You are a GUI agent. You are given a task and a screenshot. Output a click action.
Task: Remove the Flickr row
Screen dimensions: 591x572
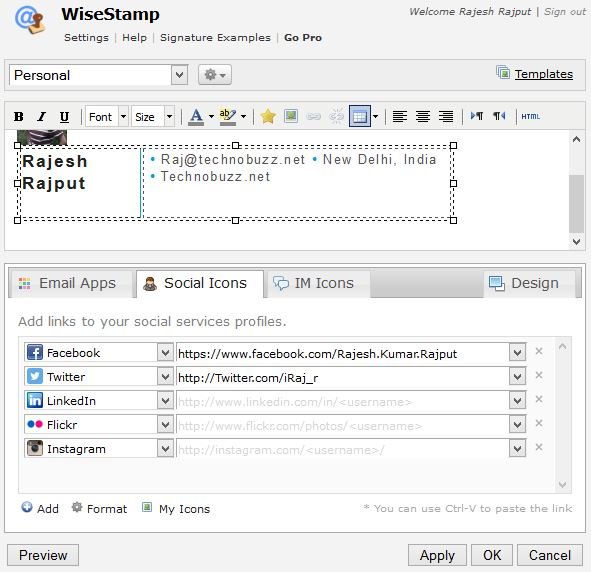coord(539,423)
